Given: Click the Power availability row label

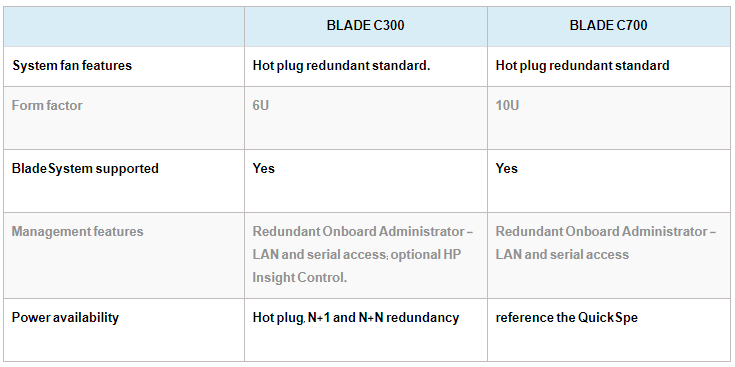Looking at the screenshot, I should [65, 317].
